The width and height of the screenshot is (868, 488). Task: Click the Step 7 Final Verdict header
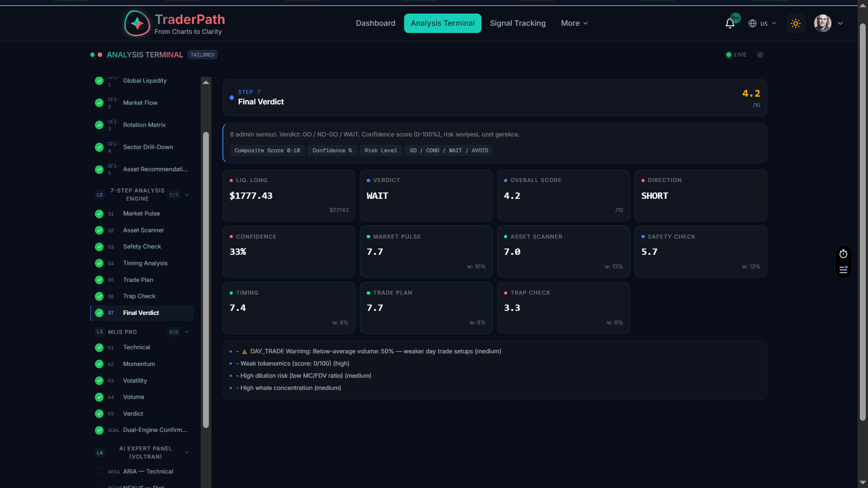point(495,98)
